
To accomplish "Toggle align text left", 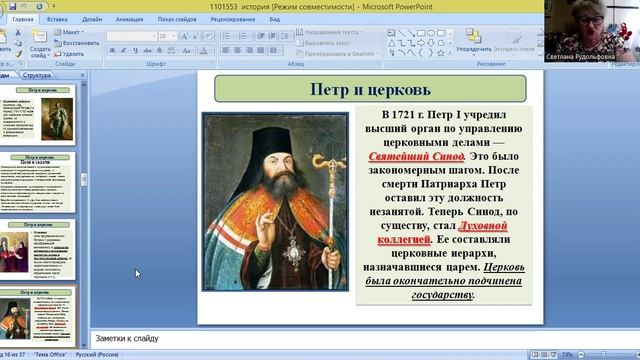I will pos(226,50).
